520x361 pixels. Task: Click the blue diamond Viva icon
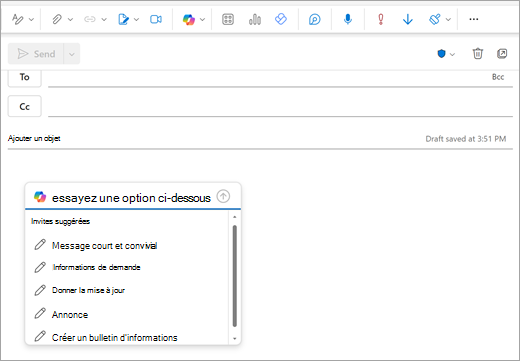(281, 19)
